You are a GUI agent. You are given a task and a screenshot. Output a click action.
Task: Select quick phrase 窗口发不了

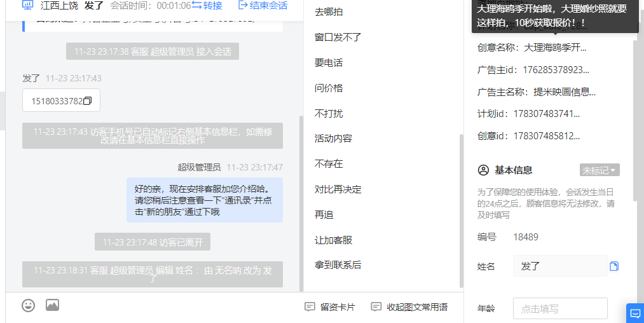338,38
